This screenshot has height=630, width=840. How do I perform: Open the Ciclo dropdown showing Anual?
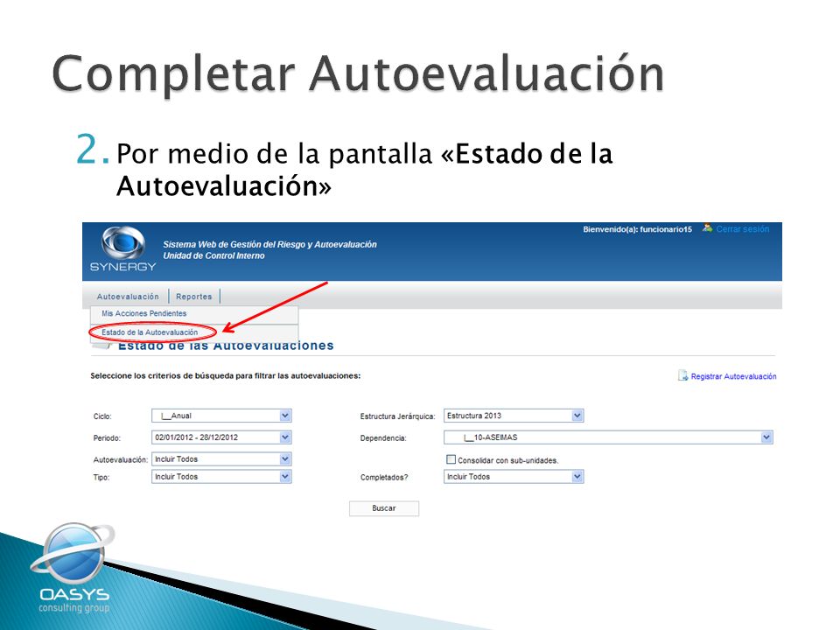[x=221, y=416]
